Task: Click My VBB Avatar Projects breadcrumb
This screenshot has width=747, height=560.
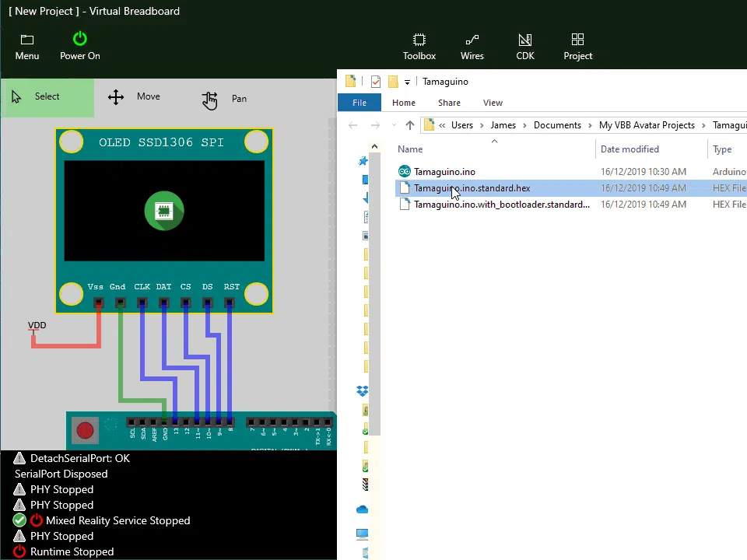Action: (647, 124)
